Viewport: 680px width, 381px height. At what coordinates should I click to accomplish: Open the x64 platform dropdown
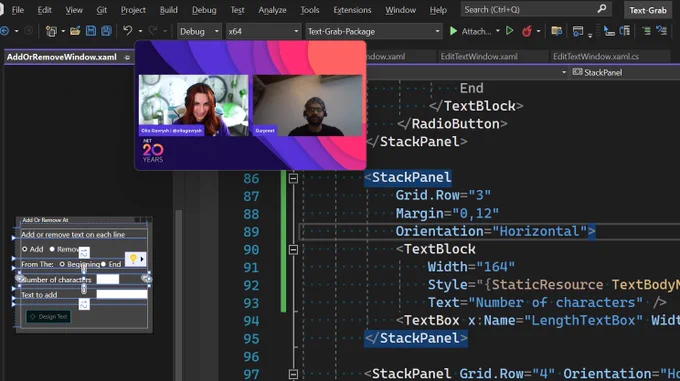pos(263,31)
